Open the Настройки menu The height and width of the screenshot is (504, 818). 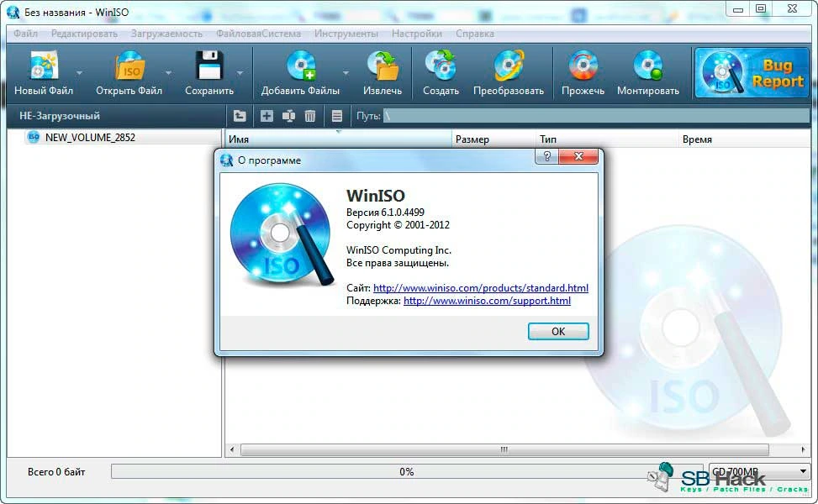[417, 34]
